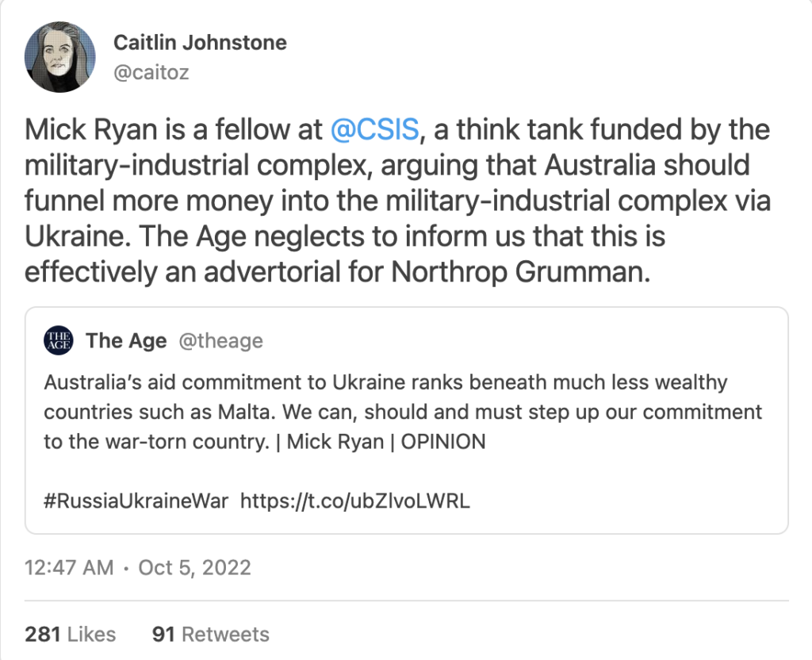The width and height of the screenshot is (812, 660).
Task: Click the "OPINION" label in quoted tweet
Action: 442,442
